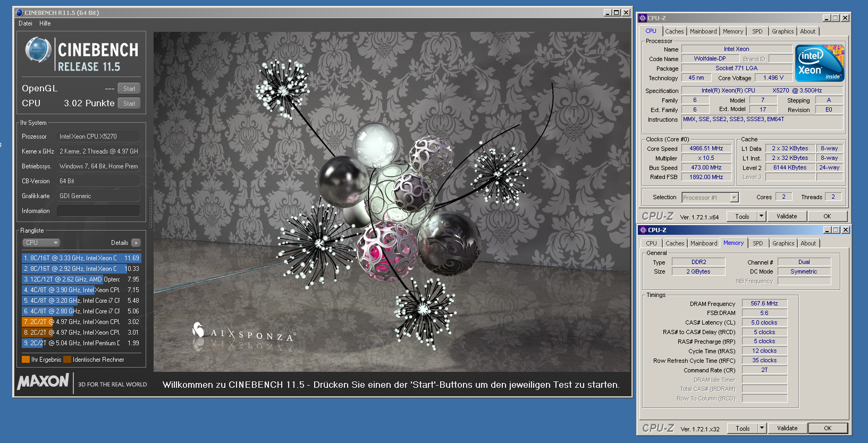Click the Core Voltage value 1.496 V
This screenshot has width=868, height=443.
[x=773, y=78]
